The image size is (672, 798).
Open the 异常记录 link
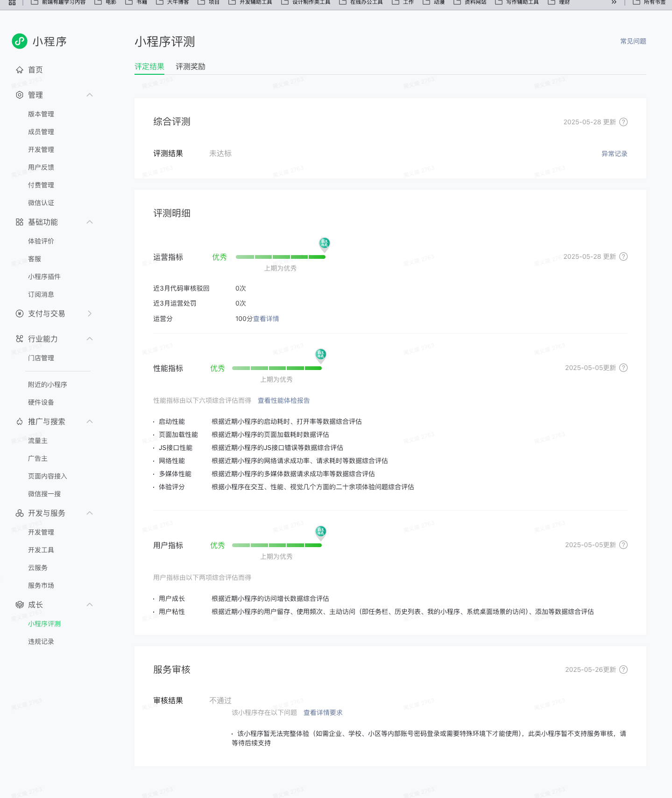point(615,154)
